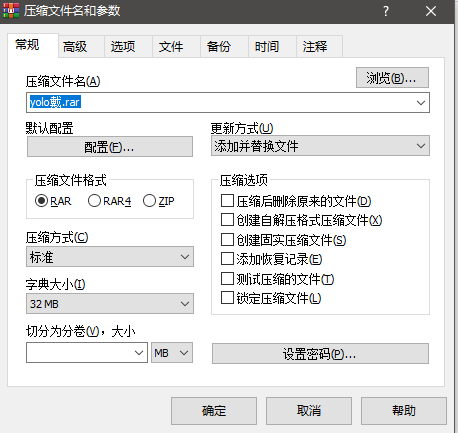458x433 pixels.
Task: Enable 压缩后删除原来的文件 checkbox
Action: pos(227,201)
